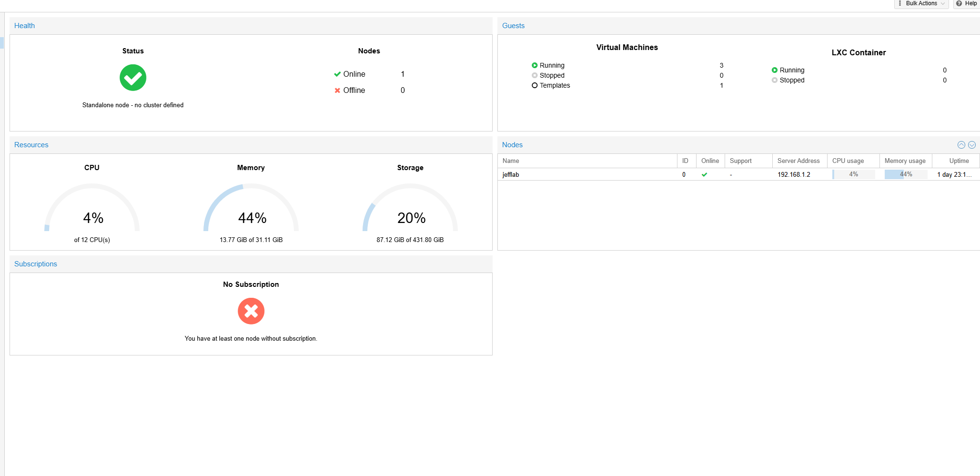
Task: Click Virtual Machines Templates count 1
Action: click(721, 85)
